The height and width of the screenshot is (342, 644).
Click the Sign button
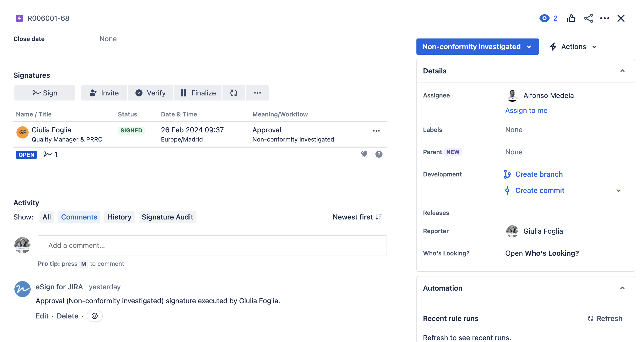[45, 93]
